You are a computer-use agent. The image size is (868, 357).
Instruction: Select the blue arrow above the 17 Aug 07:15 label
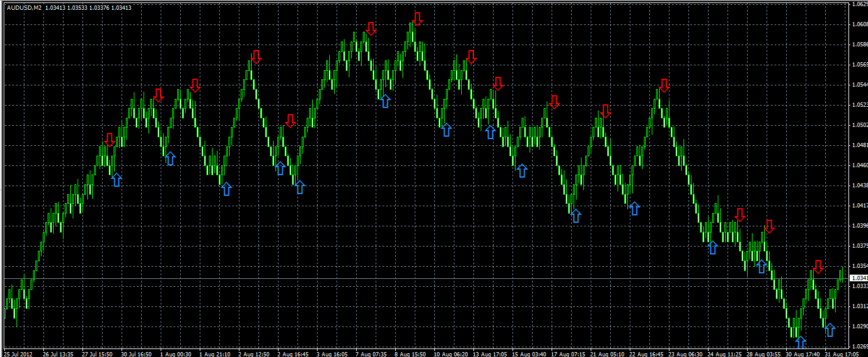click(575, 215)
